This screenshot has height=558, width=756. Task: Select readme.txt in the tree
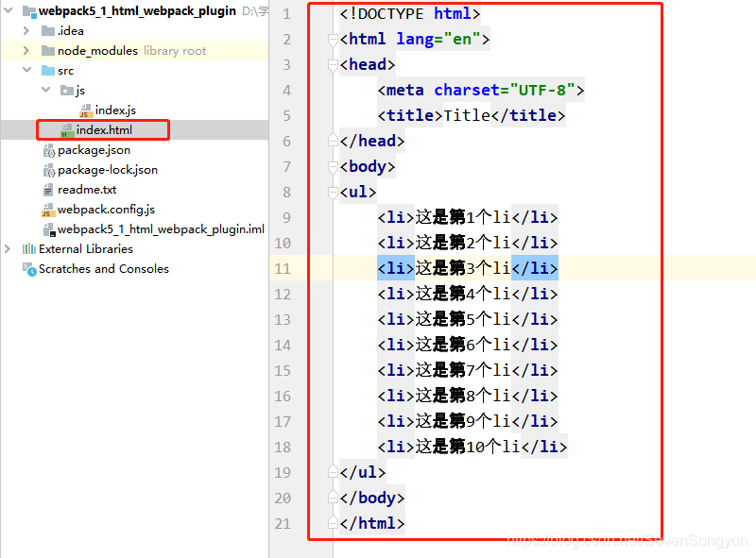[87, 190]
